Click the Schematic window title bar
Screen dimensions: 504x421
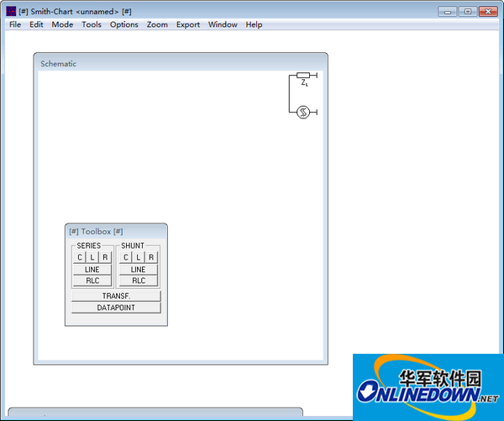point(181,63)
